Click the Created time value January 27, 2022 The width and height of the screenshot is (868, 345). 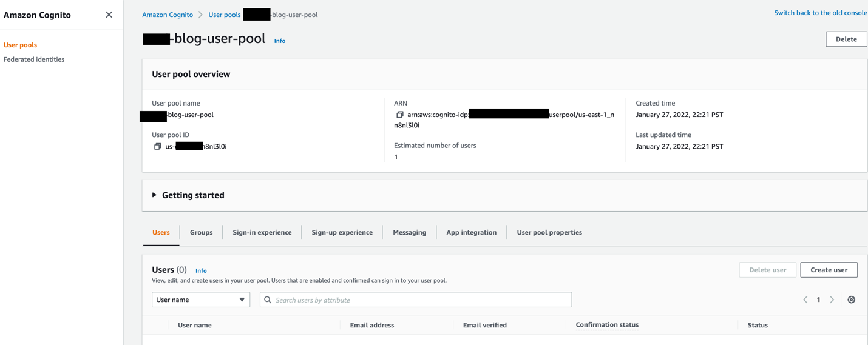coord(679,115)
